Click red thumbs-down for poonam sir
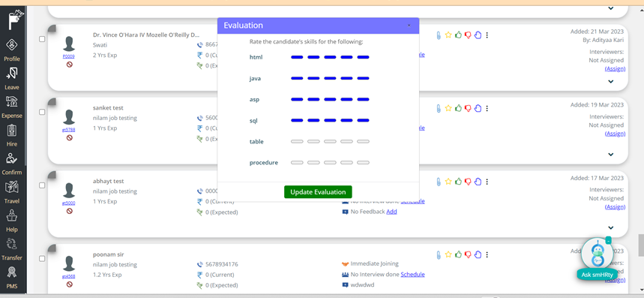 point(468,255)
